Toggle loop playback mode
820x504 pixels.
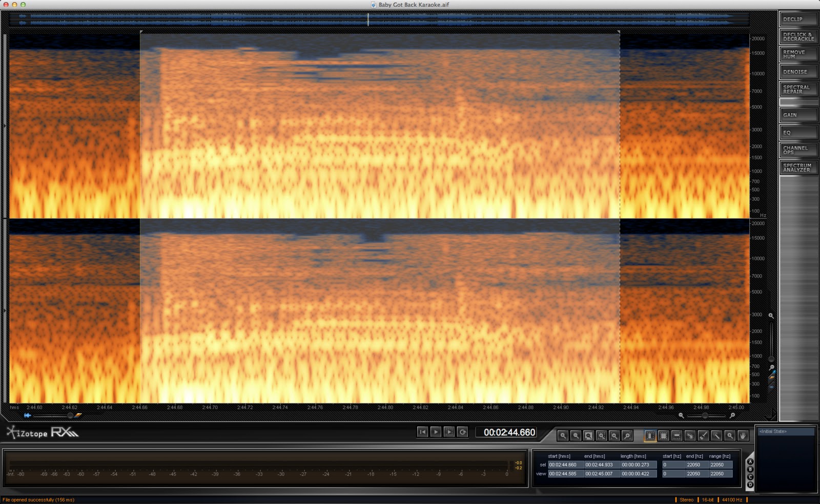pos(462,432)
